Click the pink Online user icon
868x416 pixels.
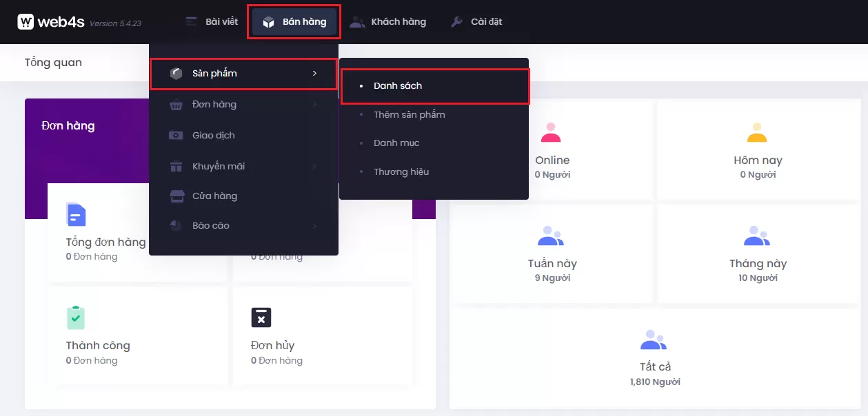(x=551, y=132)
